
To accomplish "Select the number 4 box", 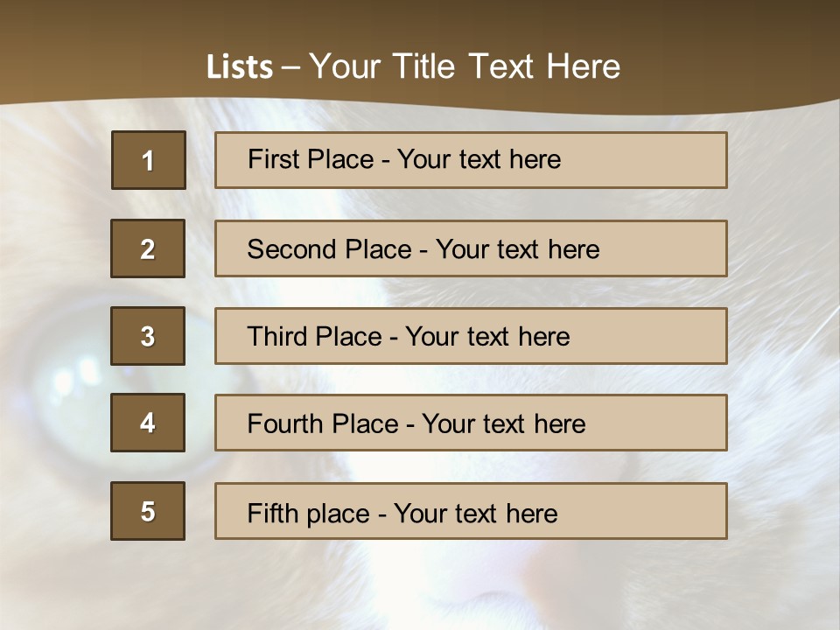I will point(148,423).
